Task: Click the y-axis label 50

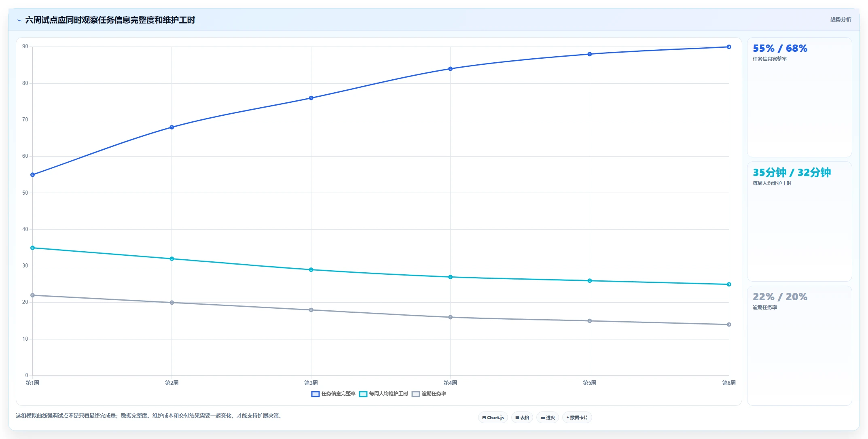Action: 25,193
